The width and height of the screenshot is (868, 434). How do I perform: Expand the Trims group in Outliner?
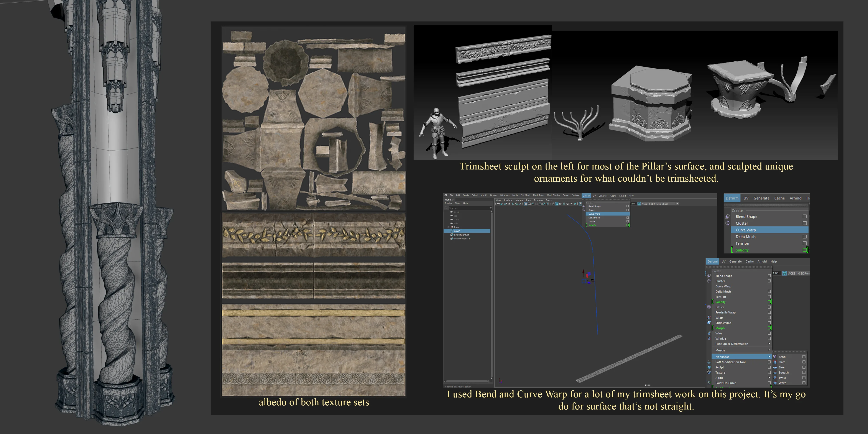(449, 227)
